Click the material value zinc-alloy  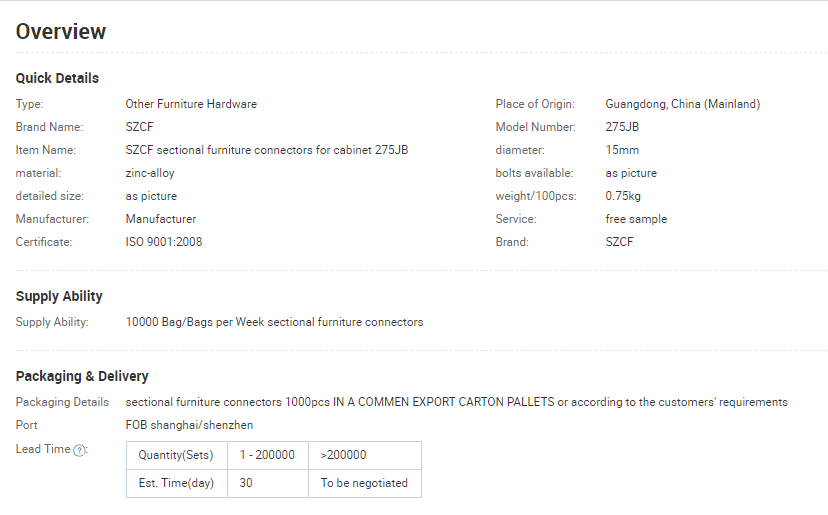pos(150,173)
